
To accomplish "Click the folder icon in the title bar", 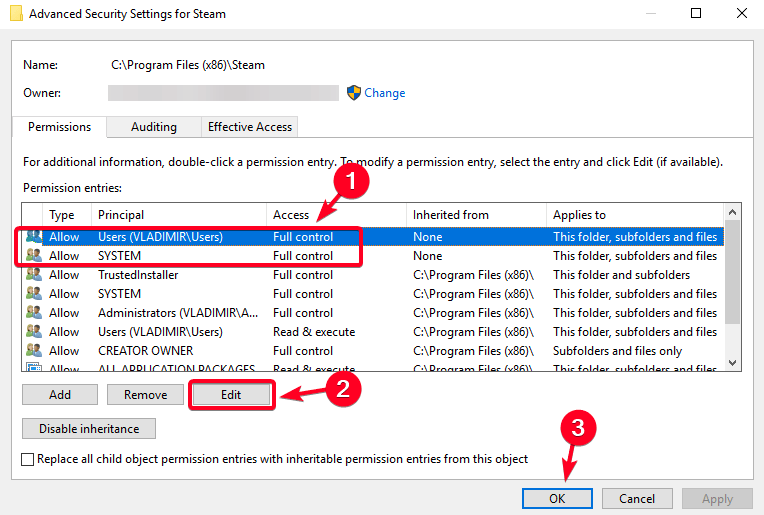I will coord(15,14).
